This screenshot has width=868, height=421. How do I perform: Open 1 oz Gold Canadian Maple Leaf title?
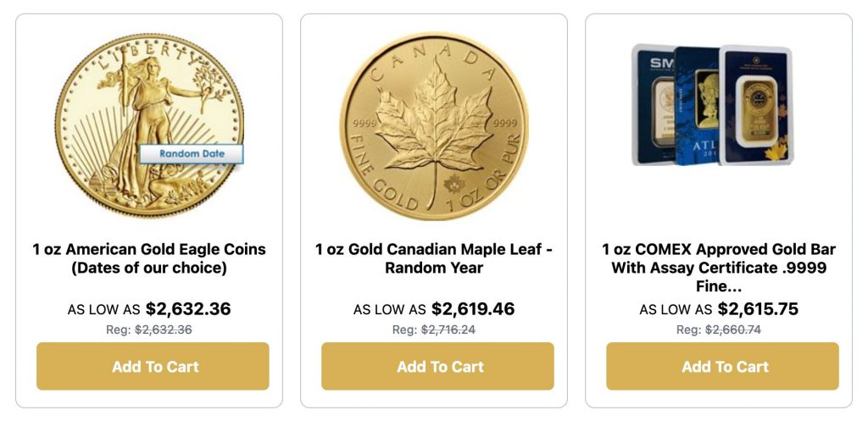(434, 258)
